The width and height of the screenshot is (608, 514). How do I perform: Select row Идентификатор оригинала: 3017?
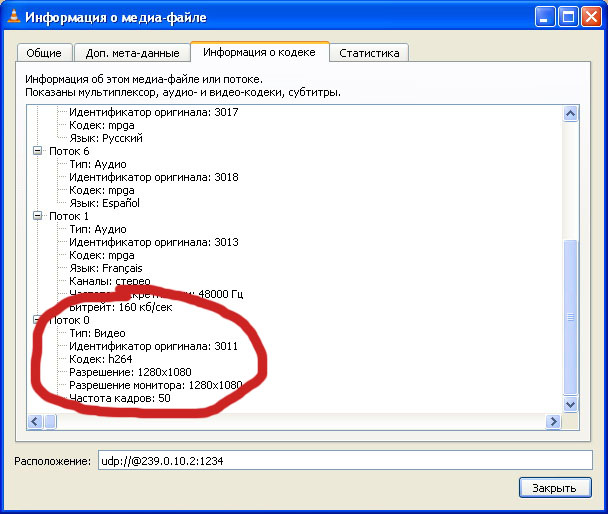coord(154,112)
